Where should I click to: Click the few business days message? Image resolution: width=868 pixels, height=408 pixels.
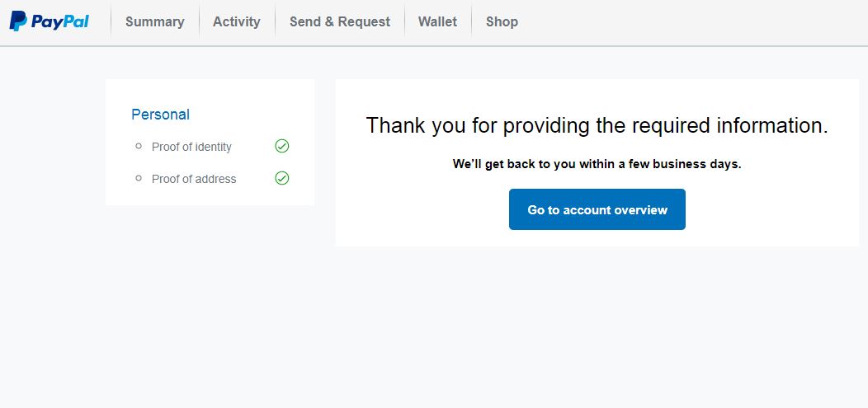(x=597, y=164)
